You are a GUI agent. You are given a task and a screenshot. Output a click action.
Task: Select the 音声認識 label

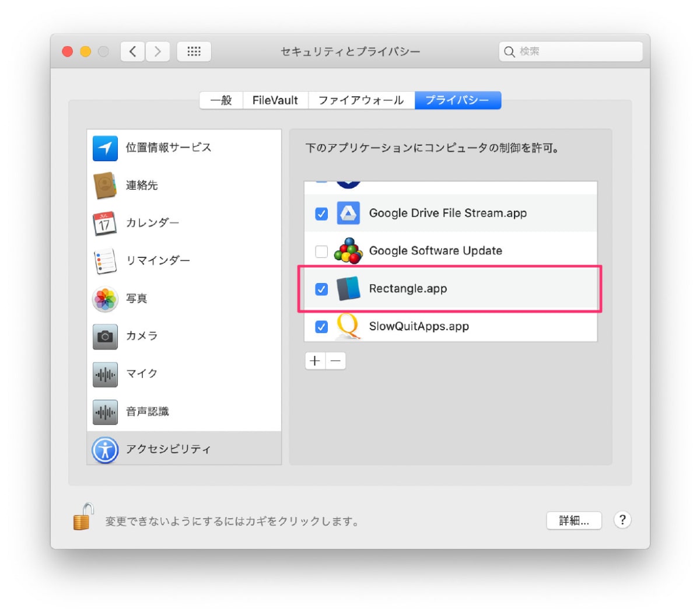[148, 412]
